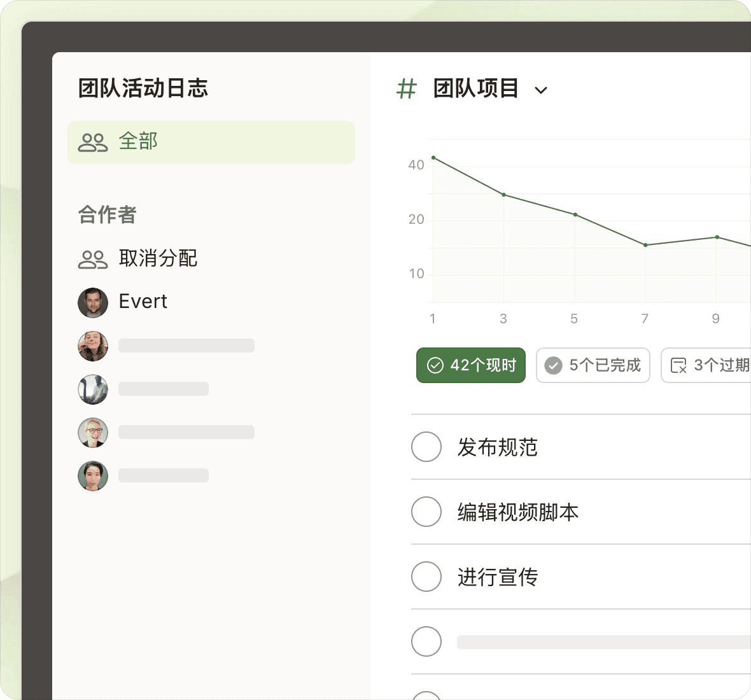The height and width of the screenshot is (700, 751).
Task: Click the calendar icon in 3个过期 chip
Action: coord(678,365)
